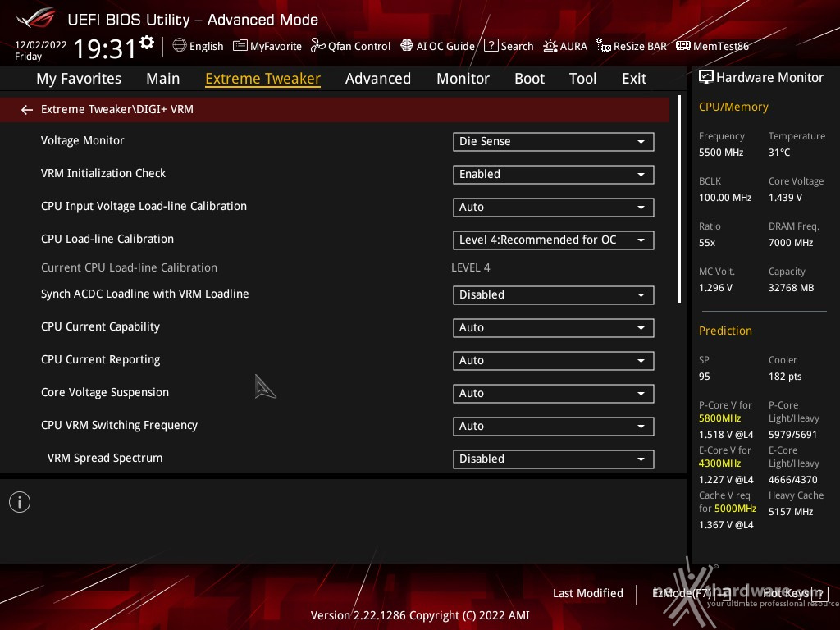Select CPU Load-line Calibration label
The width and height of the screenshot is (840, 630).
(107, 239)
